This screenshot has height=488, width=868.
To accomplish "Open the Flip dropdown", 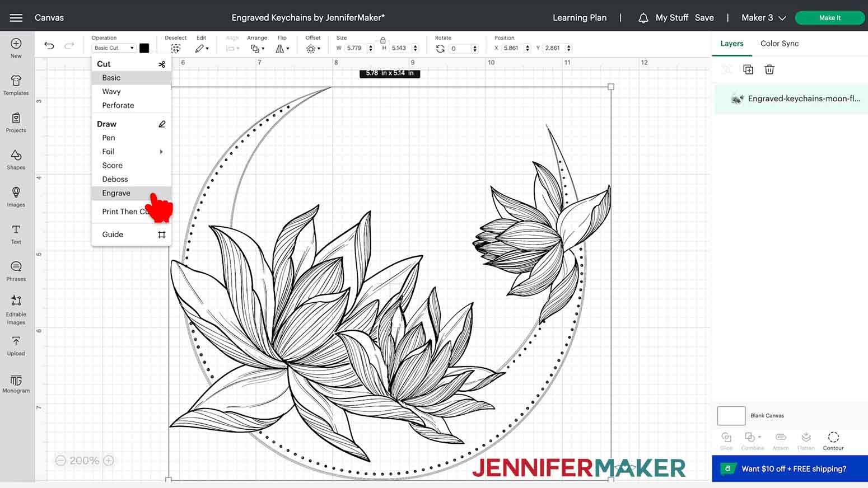I will click(x=283, y=49).
